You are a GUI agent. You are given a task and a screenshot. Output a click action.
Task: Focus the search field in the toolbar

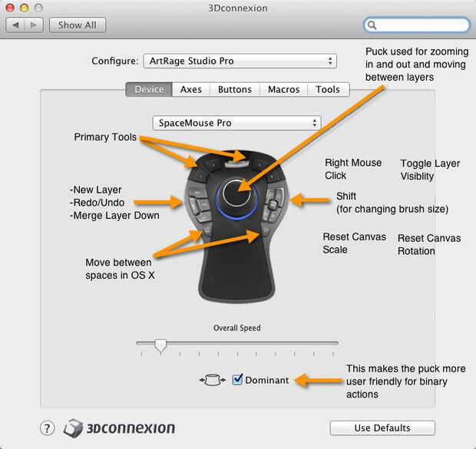coord(416,25)
